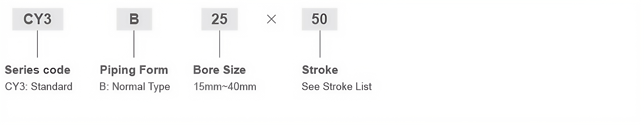Select the 15mm~40mm range text

click(x=225, y=87)
